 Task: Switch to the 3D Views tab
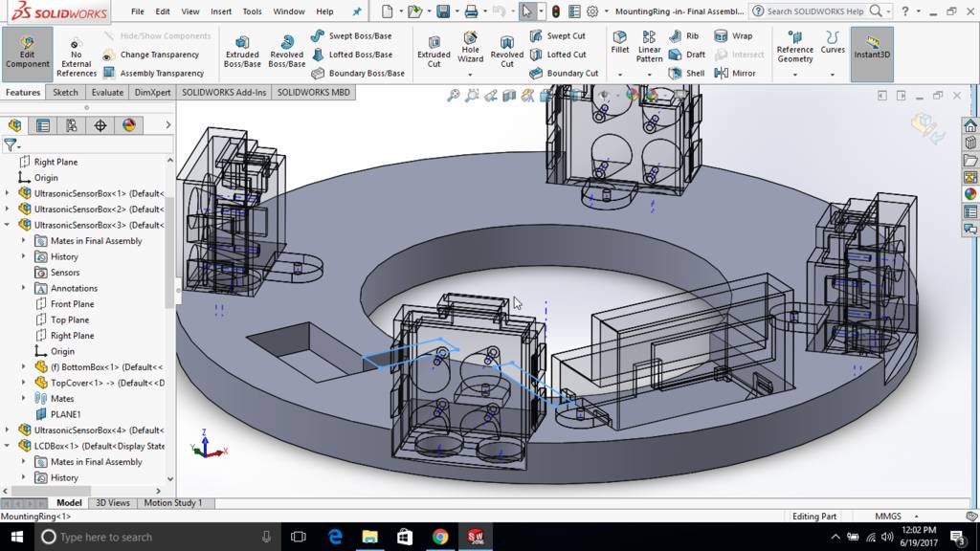tap(113, 503)
